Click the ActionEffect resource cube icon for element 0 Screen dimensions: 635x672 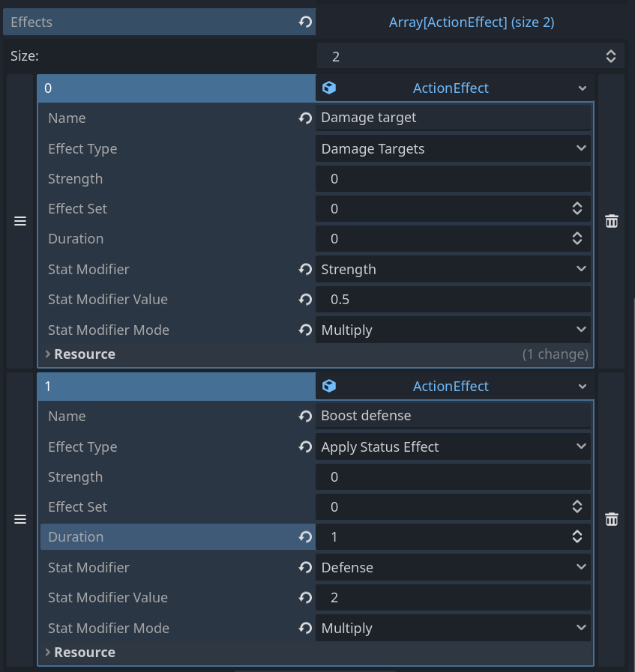tap(329, 88)
